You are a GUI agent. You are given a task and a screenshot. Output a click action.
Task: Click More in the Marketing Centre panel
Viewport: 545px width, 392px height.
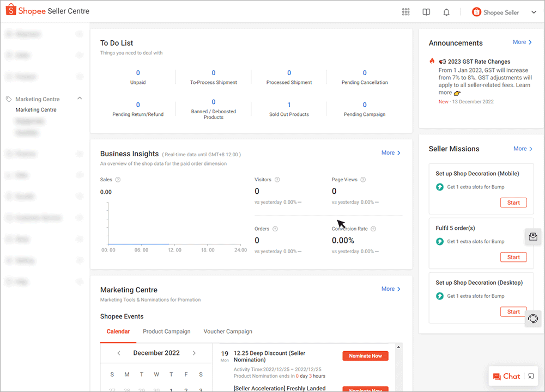click(391, 289)
